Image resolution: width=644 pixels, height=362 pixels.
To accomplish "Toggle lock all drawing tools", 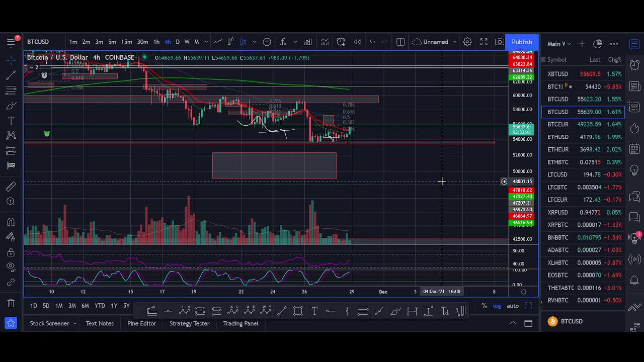I will click(x=11, y=252).
